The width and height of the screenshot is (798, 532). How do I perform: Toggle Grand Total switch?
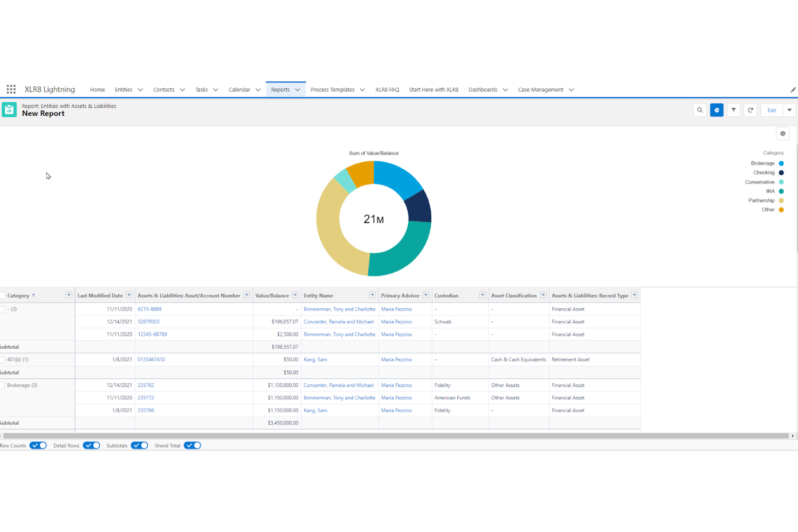point(192,445)
